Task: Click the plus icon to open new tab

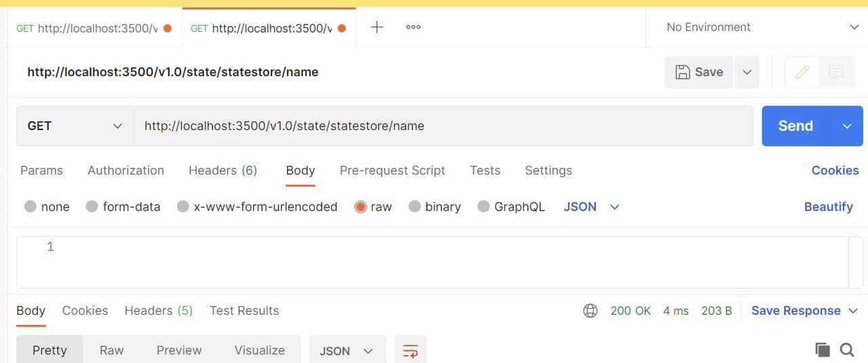Action: (377, 27)
